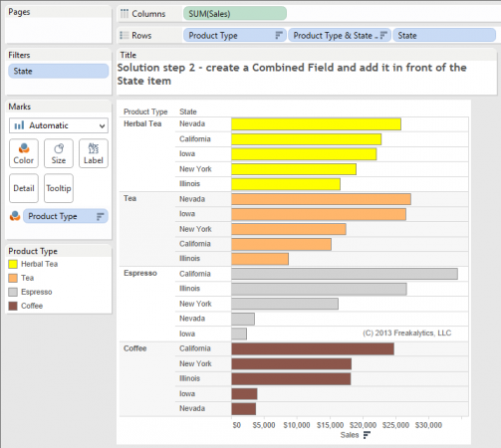501x448 pixels.
Task: Click the color dots icon beside Product Type
Action: point(15,216)
